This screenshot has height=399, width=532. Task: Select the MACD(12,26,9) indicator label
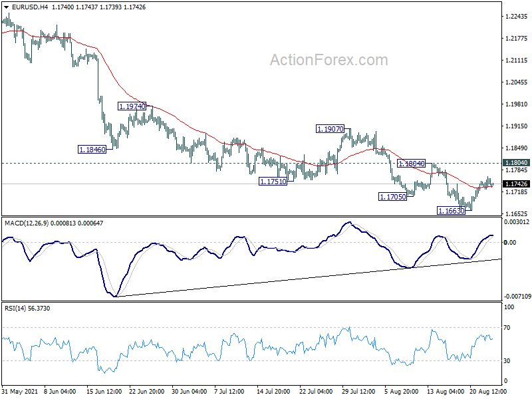[x=27, y=223]
